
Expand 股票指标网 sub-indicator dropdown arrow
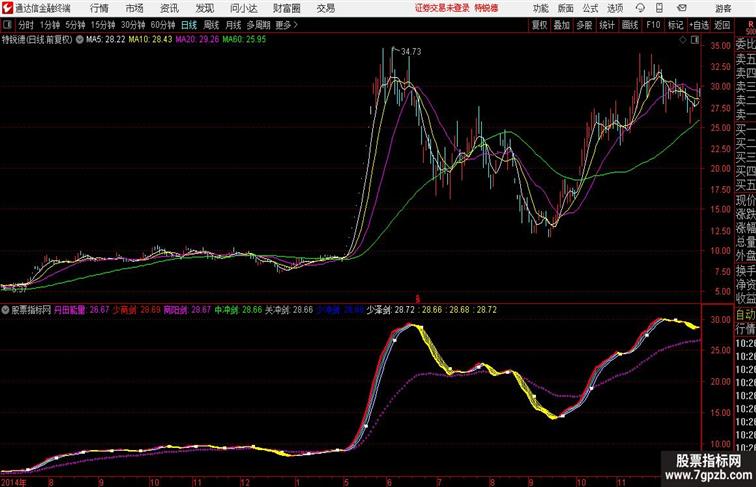click(x=5, y=310)
